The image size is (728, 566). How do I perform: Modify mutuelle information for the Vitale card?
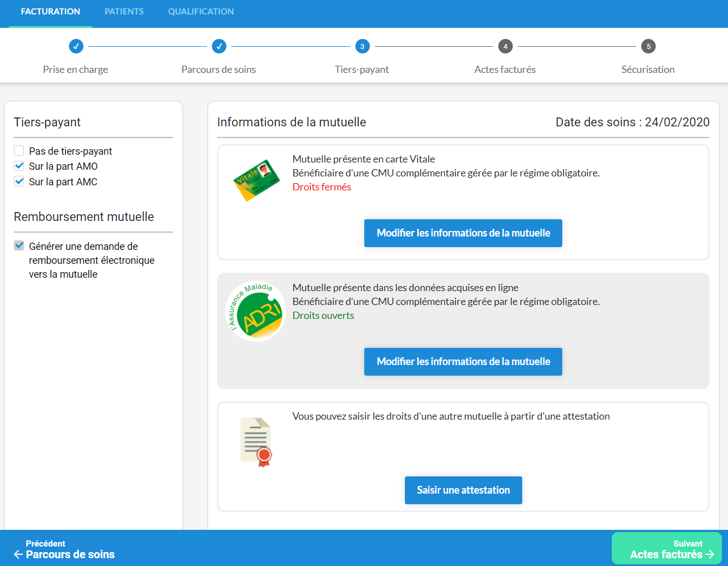(463, 233)
